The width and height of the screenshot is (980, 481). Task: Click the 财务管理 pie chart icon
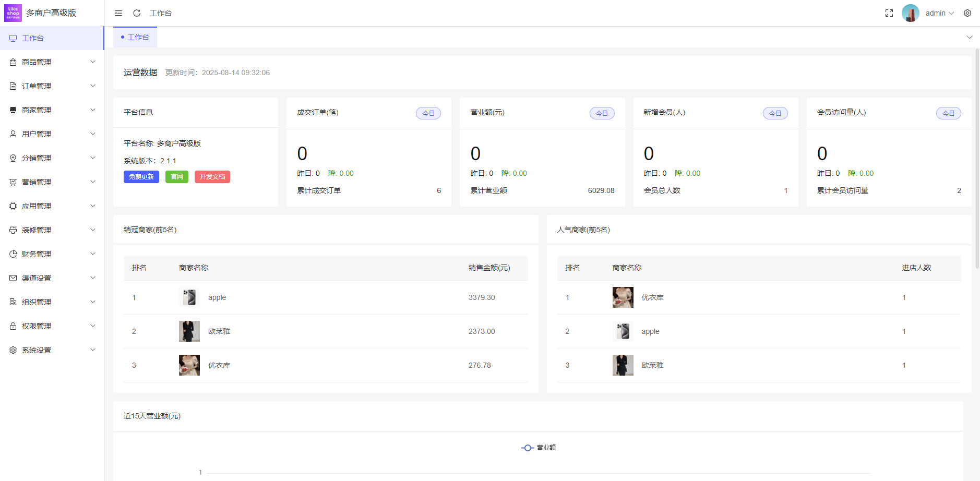coord(13,254)
